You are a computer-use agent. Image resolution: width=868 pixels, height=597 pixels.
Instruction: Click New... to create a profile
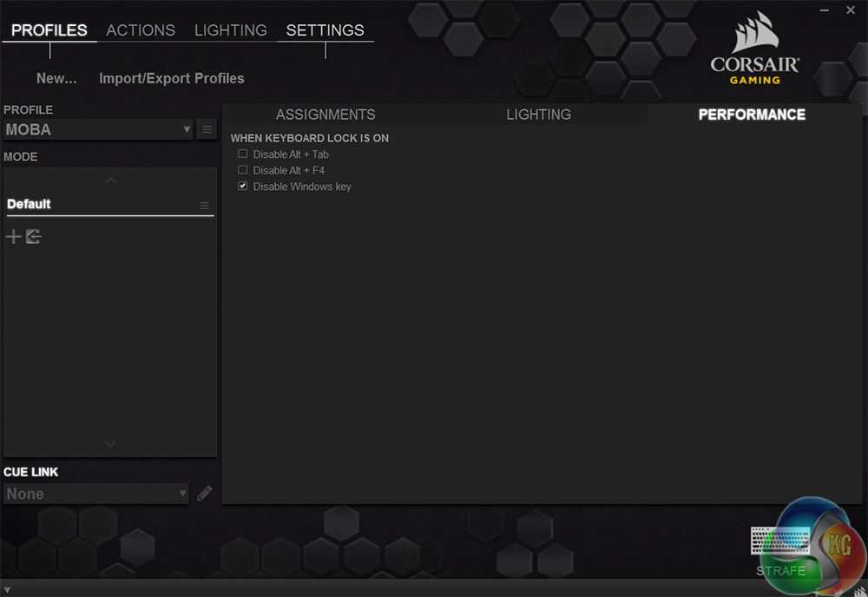(x=56, y=79)
